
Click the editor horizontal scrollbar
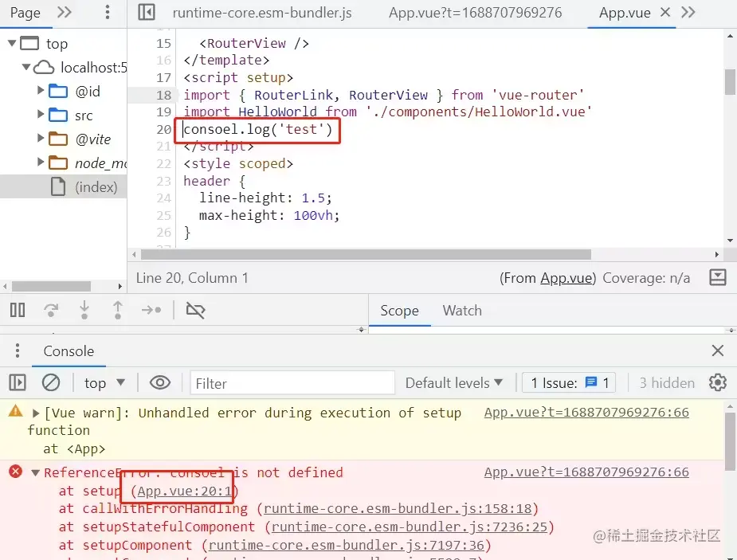366,254
